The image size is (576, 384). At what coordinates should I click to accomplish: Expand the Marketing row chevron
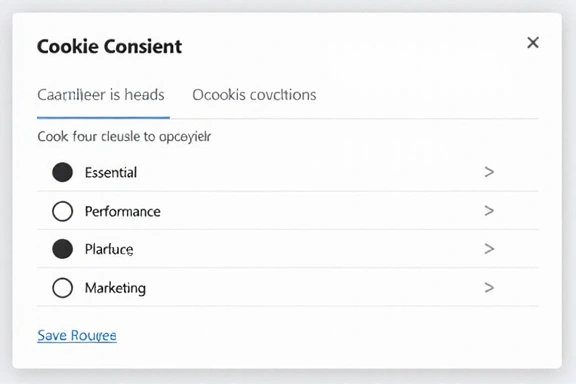(x=489, y=287)
